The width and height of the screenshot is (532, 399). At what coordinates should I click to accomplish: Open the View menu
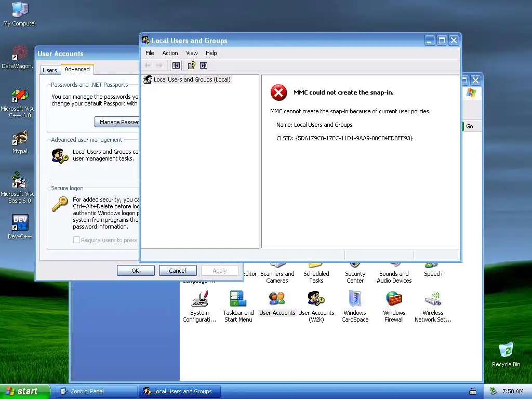coord(192,53)
